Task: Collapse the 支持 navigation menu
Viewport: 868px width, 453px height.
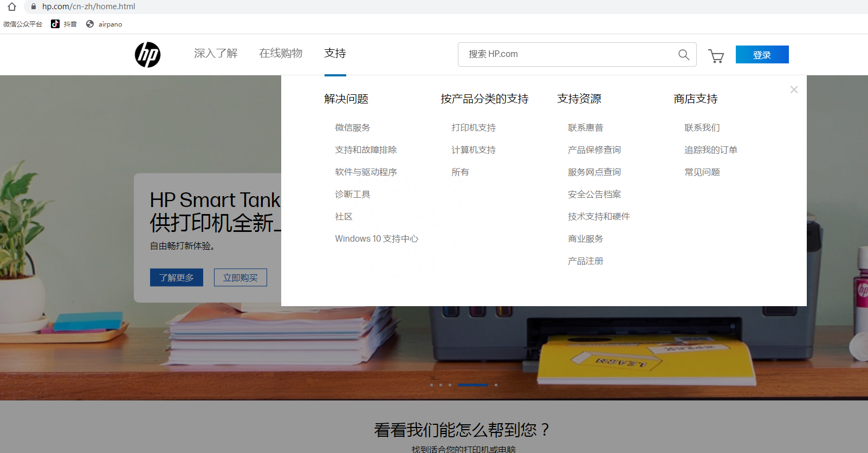Action: click(x=335, y=53)
